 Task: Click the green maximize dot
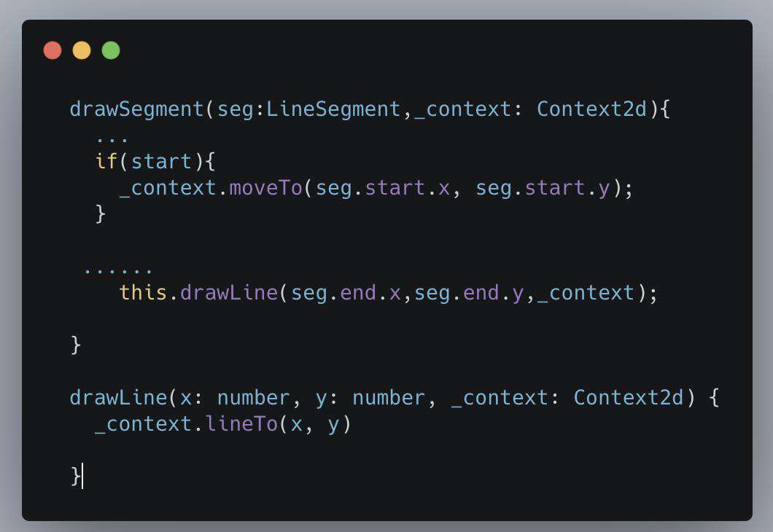coord(111,50)
